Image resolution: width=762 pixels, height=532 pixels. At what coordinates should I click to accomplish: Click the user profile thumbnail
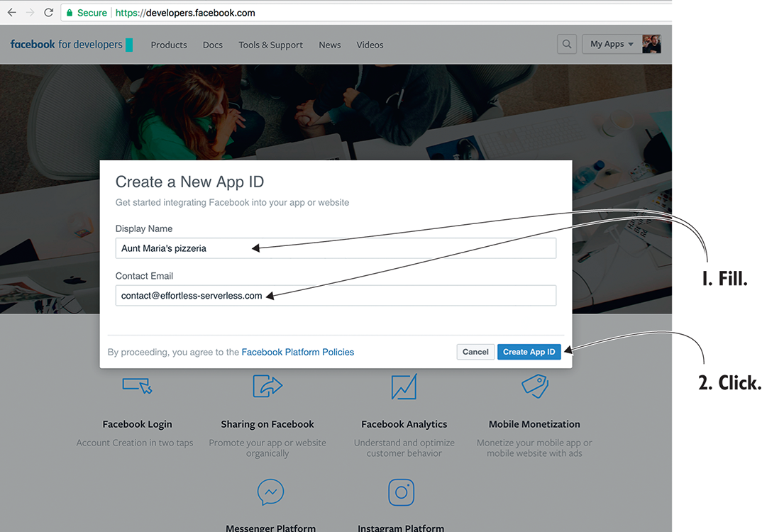click(x=651, y=44)
